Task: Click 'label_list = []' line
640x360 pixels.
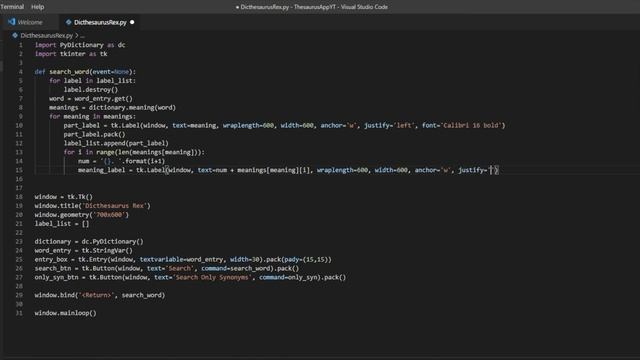Action: [62, 224]
